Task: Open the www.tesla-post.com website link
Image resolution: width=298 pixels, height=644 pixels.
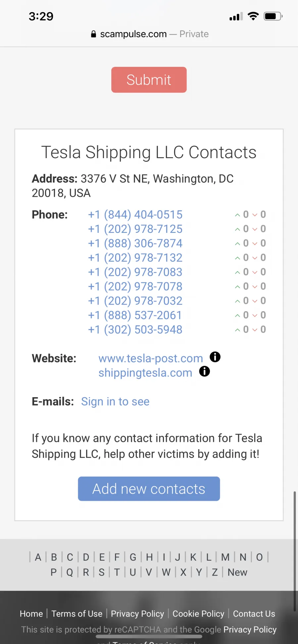Action: (151, 358)
